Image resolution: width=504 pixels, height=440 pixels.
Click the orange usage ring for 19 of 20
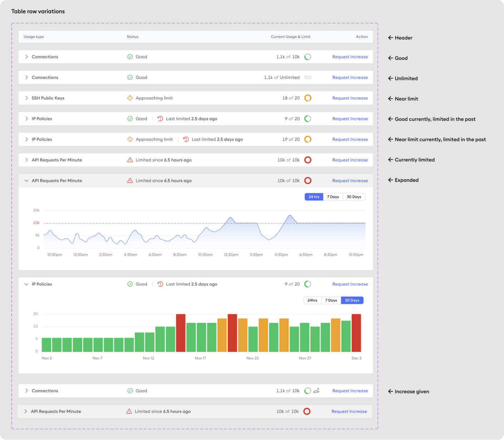pyautogui.click(x=308, y=139)
